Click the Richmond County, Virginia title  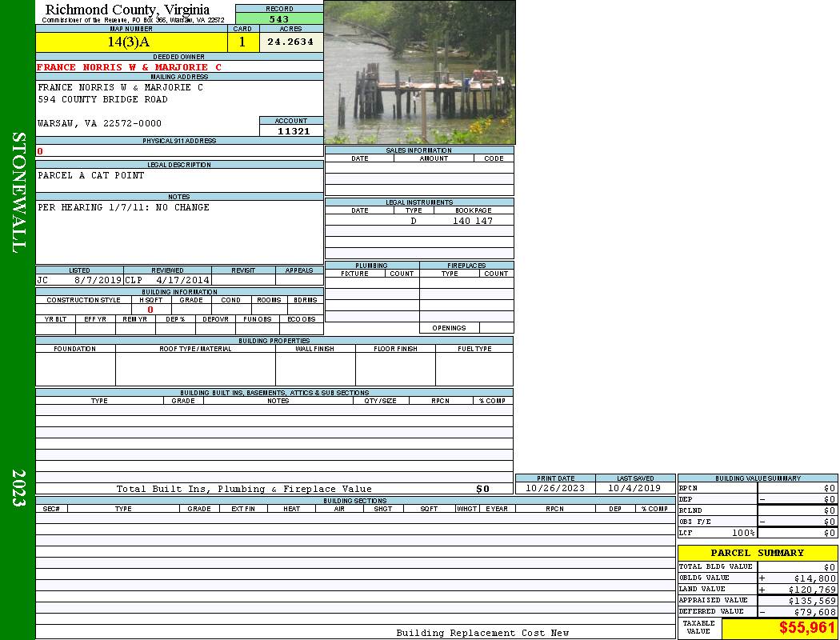click(127, 10)
